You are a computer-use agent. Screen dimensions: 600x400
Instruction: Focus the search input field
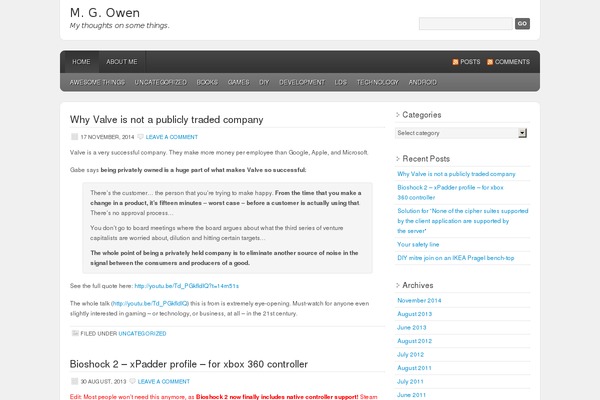click(466, 24)
